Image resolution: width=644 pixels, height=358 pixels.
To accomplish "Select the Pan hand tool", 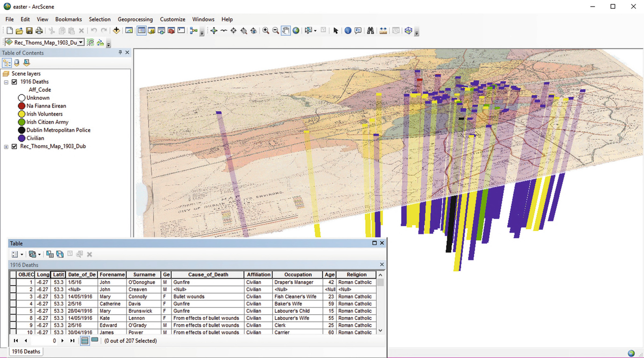I will coord(286,31).
